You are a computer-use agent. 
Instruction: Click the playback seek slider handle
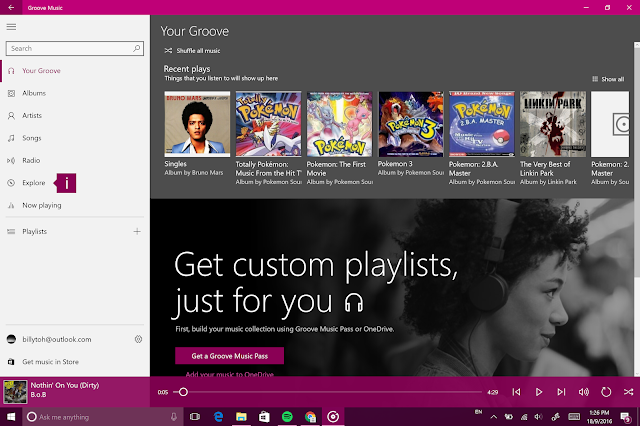[x=183, y=392]
